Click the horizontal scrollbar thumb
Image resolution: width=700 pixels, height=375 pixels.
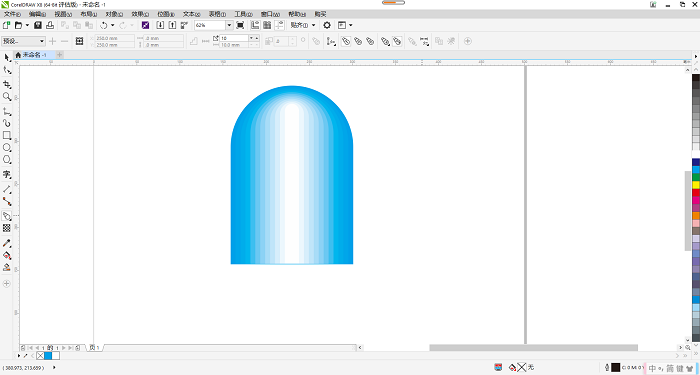[x=533, y=347]
